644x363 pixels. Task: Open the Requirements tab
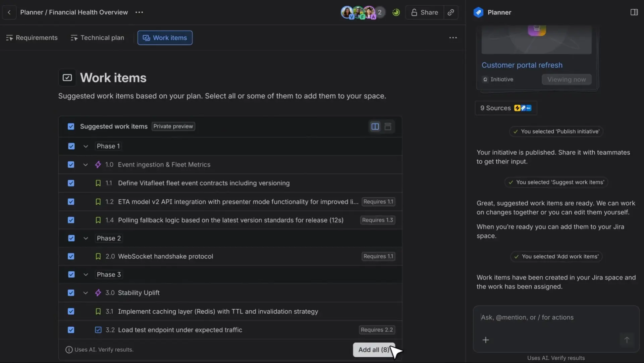pos(32,38)
